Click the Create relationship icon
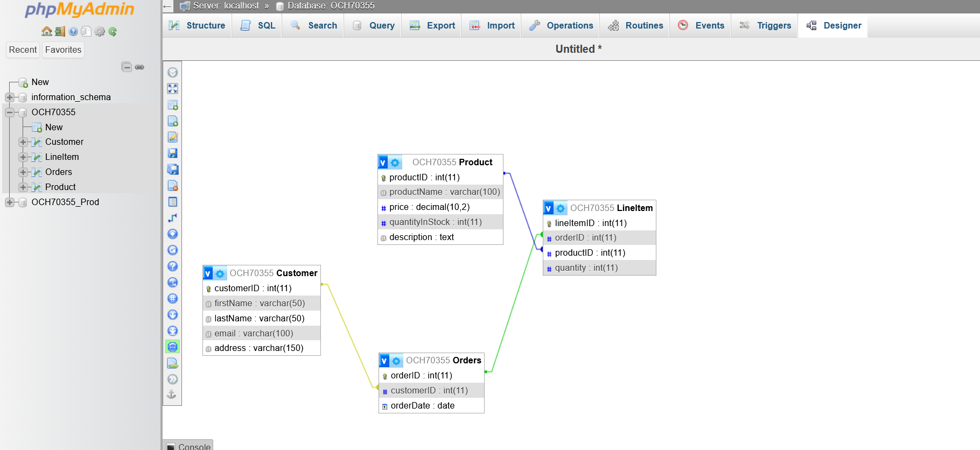980x450 pixels. [172, 218]
